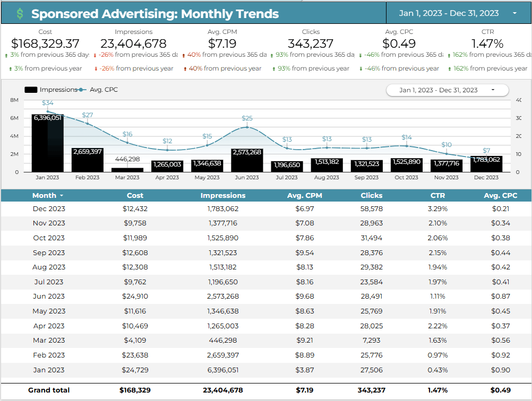Screen dimensions: 532x401
Task: Click the green up arrow beside 3% from previous year
Action: [11, 69]
